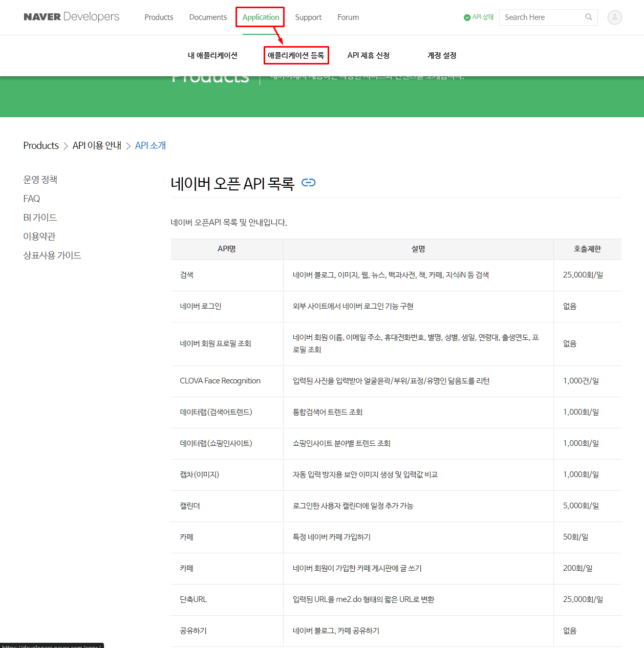Select 계정 설정 submenu item
Screen dimensions: 644x648
[442, 55]
